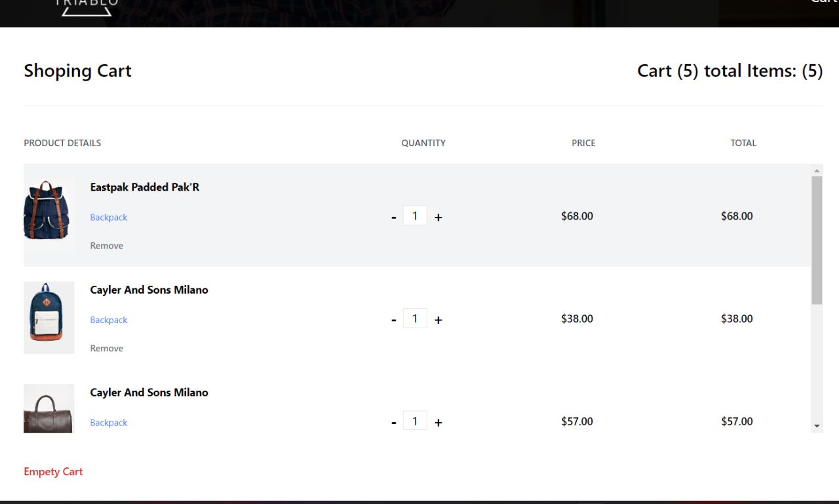Click the Eastpak quantity input field
The height and width of the screenshot is (504, 839).
tap(415, 216)
